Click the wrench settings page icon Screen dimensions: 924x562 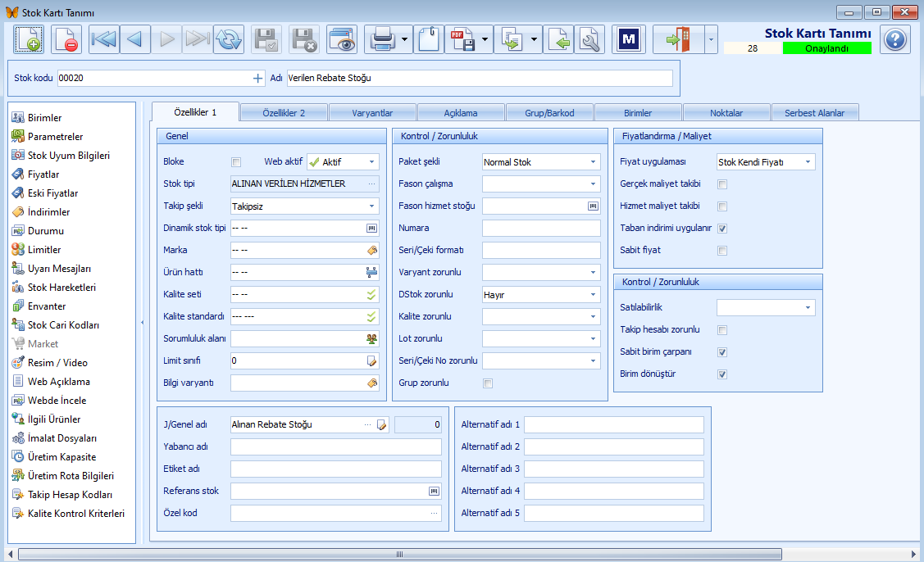(x=589, y=39)
